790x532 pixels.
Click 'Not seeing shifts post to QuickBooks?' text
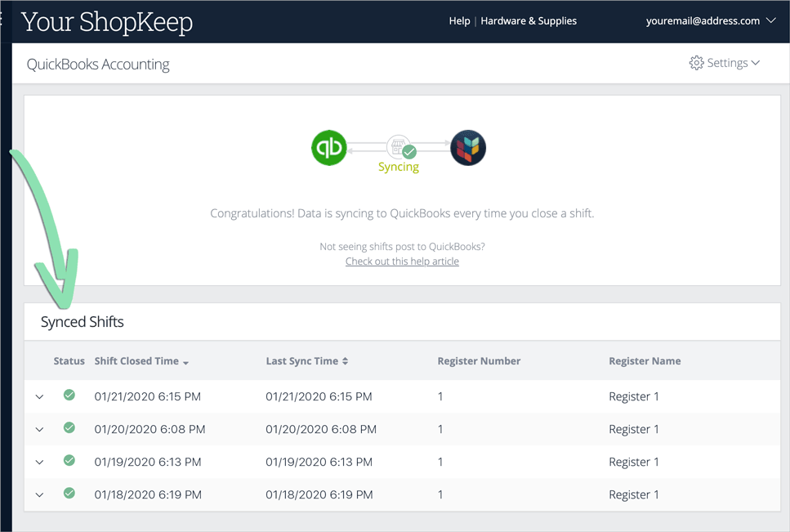402,247
